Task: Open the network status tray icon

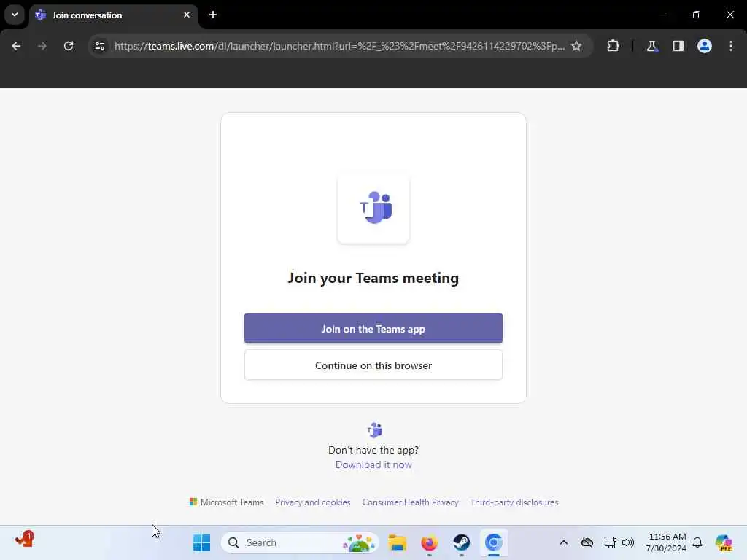Action: [610, 542]
